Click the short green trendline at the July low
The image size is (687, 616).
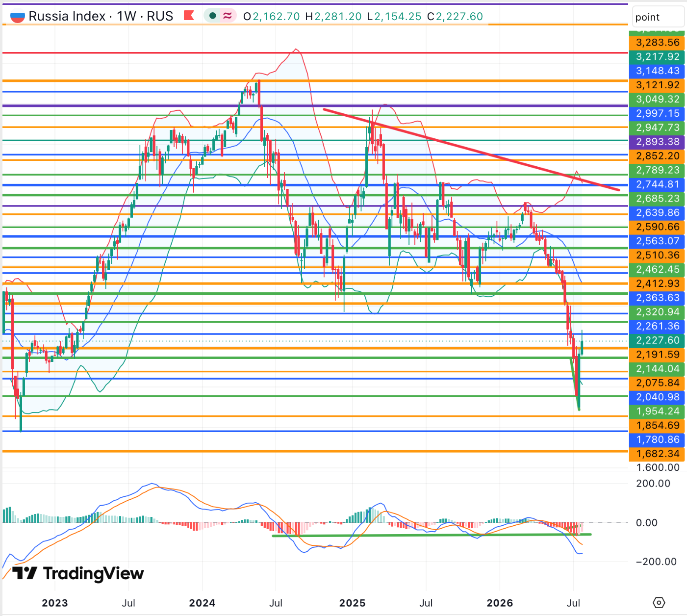coord(575,384)
